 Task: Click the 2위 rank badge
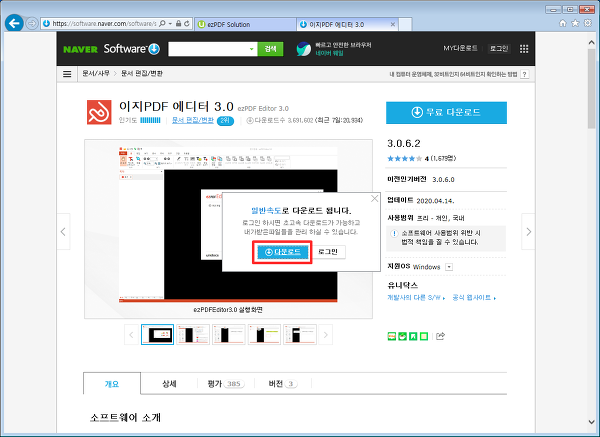coord(225,121)
